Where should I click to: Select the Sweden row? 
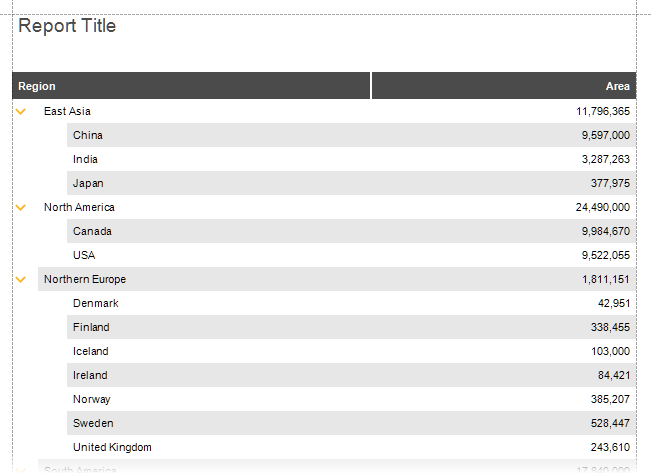351,423
